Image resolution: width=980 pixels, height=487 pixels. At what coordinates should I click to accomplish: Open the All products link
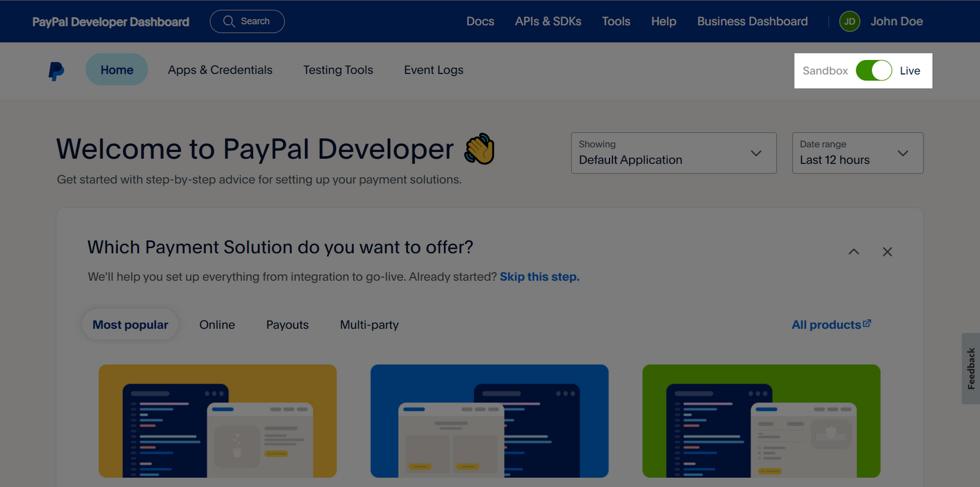coord(826,325)
